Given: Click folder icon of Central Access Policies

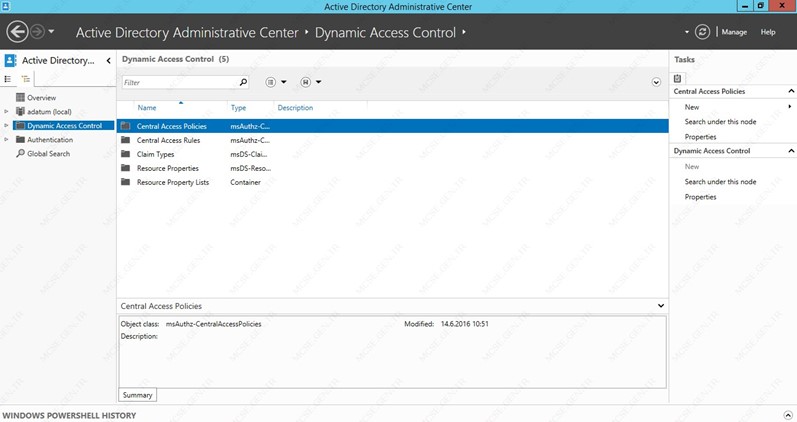Looking at the screenshot, I should coord(126,126).
